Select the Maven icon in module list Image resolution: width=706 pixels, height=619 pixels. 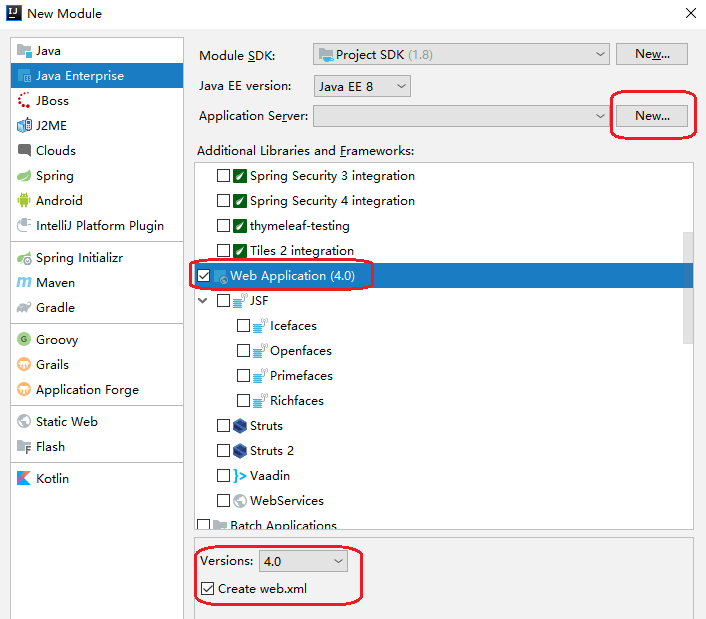click(25, 283)
